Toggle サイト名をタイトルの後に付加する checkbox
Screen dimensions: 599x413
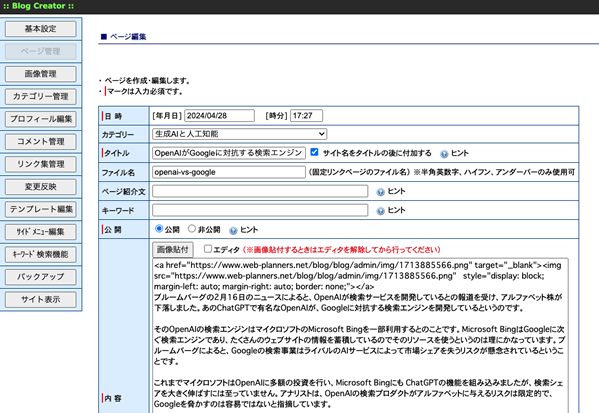coord(314,152)
